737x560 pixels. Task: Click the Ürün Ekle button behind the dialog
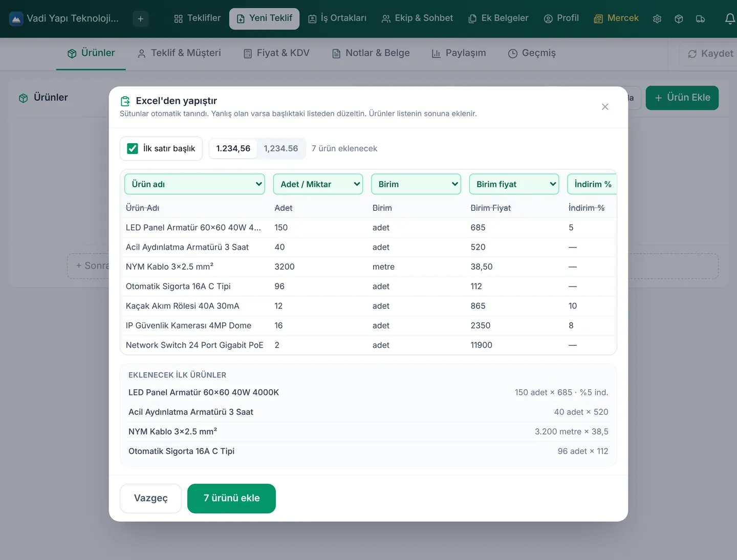click(682, 98)
